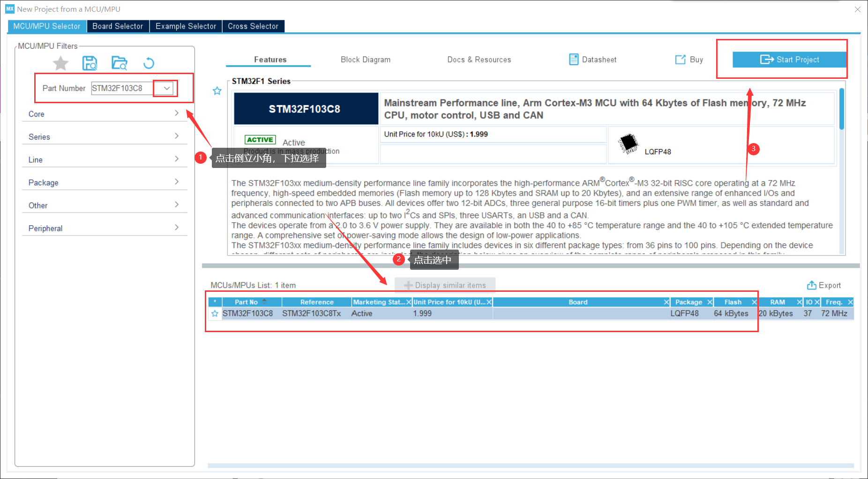The height and width of the screenshot is (479, 868).
Task: Favorite STM32F1 Series with the star icon
Action: tap(217, 91)
